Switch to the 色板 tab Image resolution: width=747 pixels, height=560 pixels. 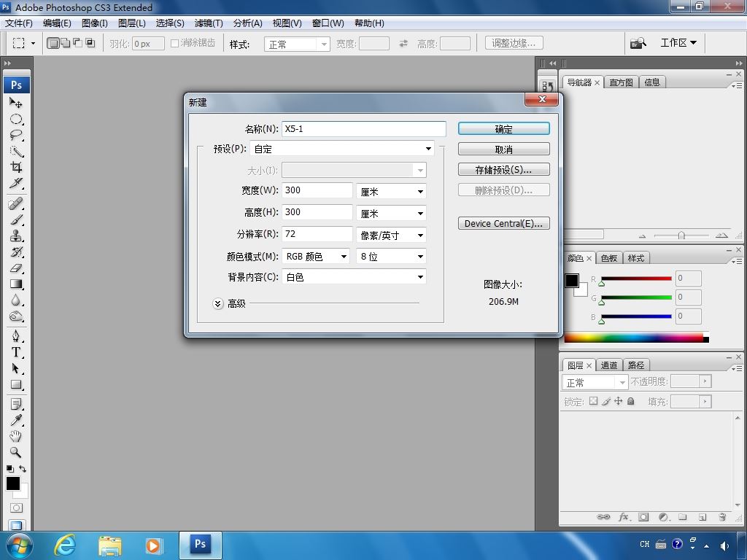pos(609,258)
